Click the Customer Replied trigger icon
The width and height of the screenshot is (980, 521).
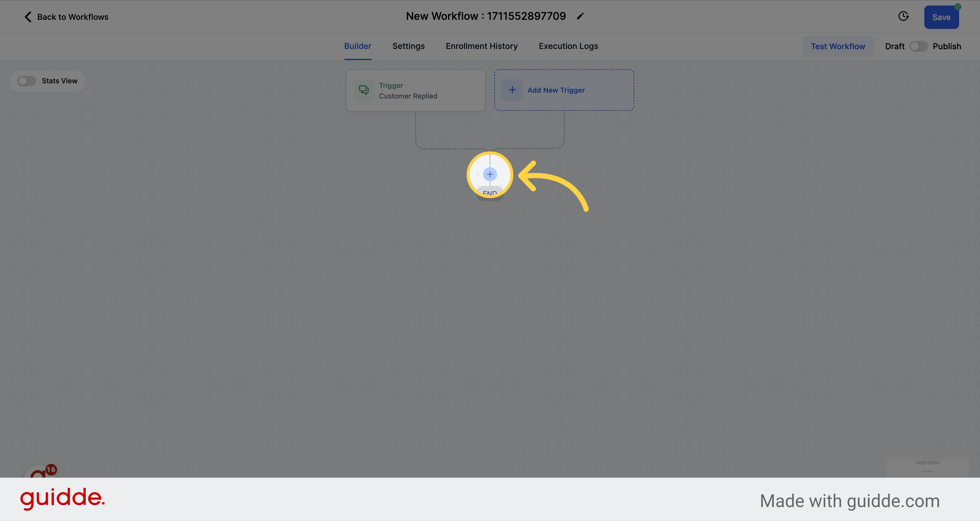(364, 90)
